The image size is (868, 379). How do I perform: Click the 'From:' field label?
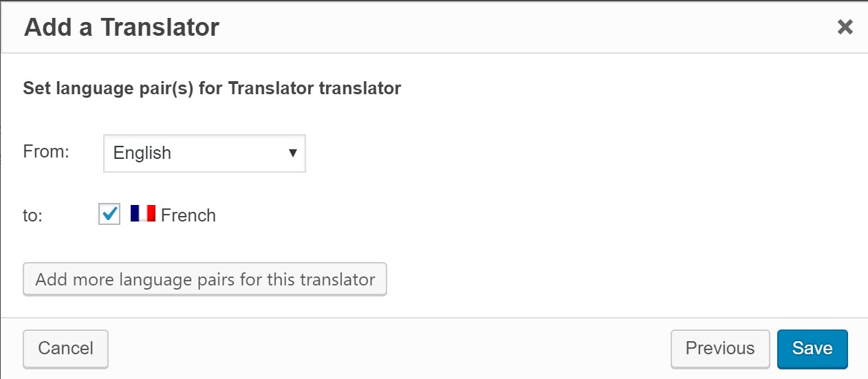click(46, 151)
